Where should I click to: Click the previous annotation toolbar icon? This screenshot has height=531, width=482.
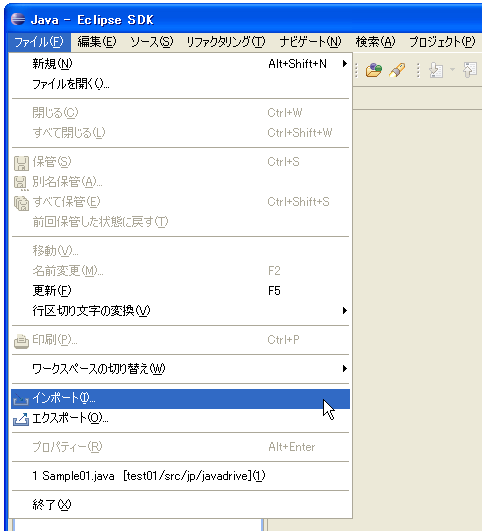470,70
